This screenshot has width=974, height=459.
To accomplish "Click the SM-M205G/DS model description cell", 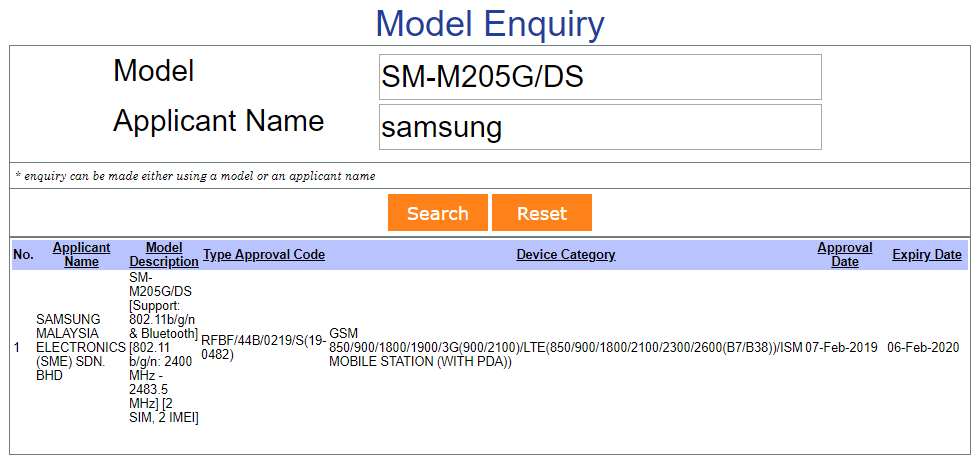I will click(x=164, y=347).
